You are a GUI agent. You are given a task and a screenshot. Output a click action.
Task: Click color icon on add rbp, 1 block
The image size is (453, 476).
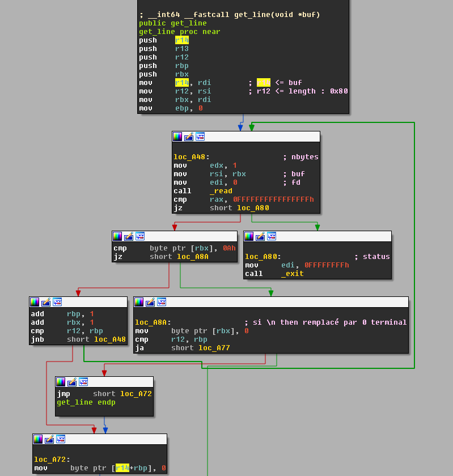click(35, 302)
